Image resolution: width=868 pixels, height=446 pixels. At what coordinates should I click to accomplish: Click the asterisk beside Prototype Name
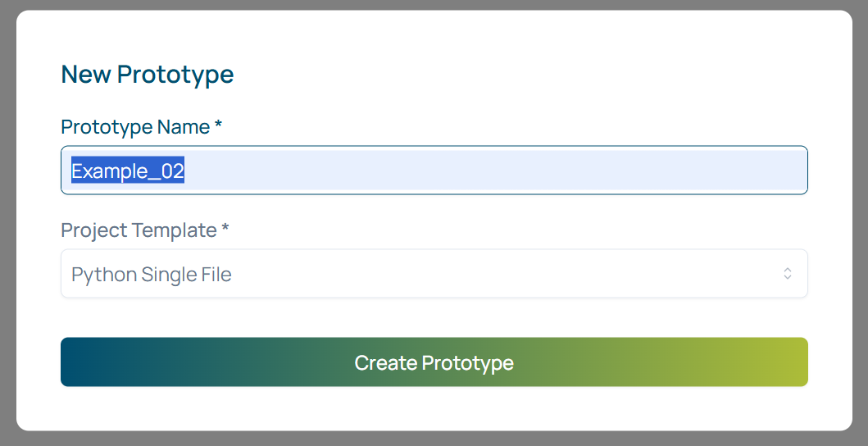(218, 126)
